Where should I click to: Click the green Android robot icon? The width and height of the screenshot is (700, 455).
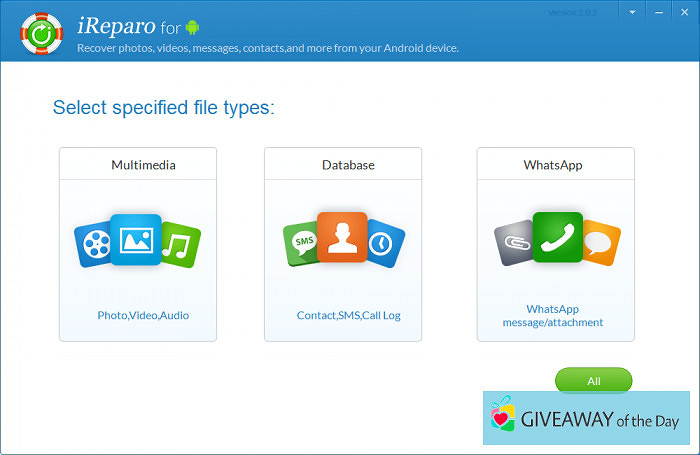pos(192,27)
